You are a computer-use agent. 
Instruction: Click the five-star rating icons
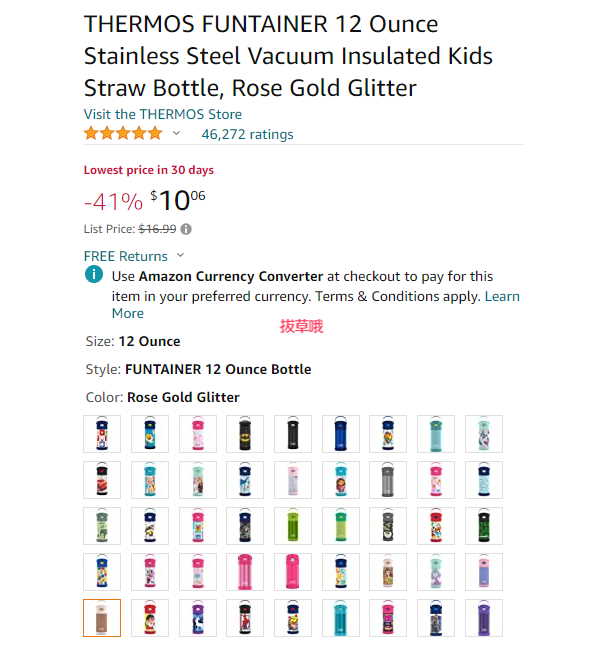(123, 134)
